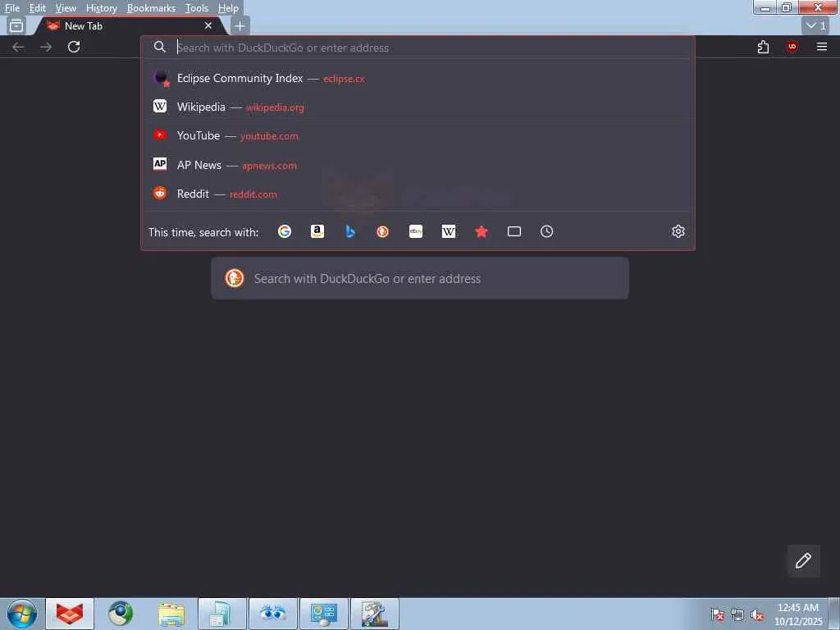Viewport: 840px width, 630px height.
Task: Open the network tray icon
Action: click(x=737, y=614)
